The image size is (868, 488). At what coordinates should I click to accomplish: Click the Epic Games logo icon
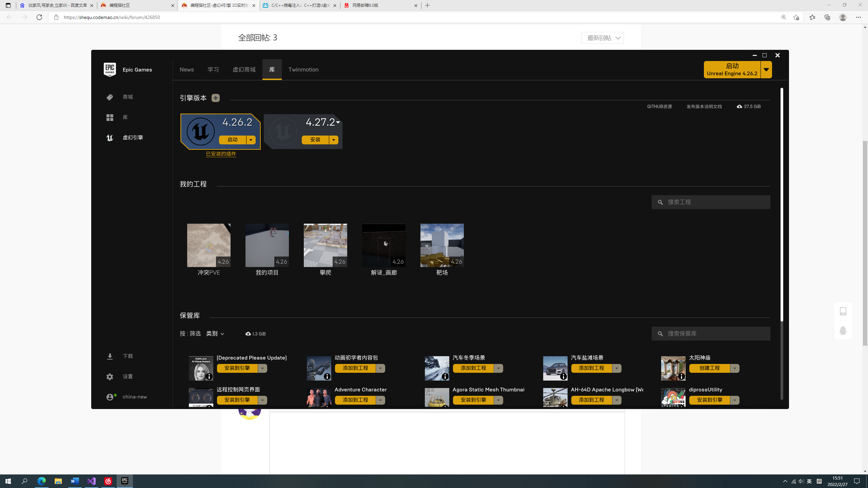110,69
